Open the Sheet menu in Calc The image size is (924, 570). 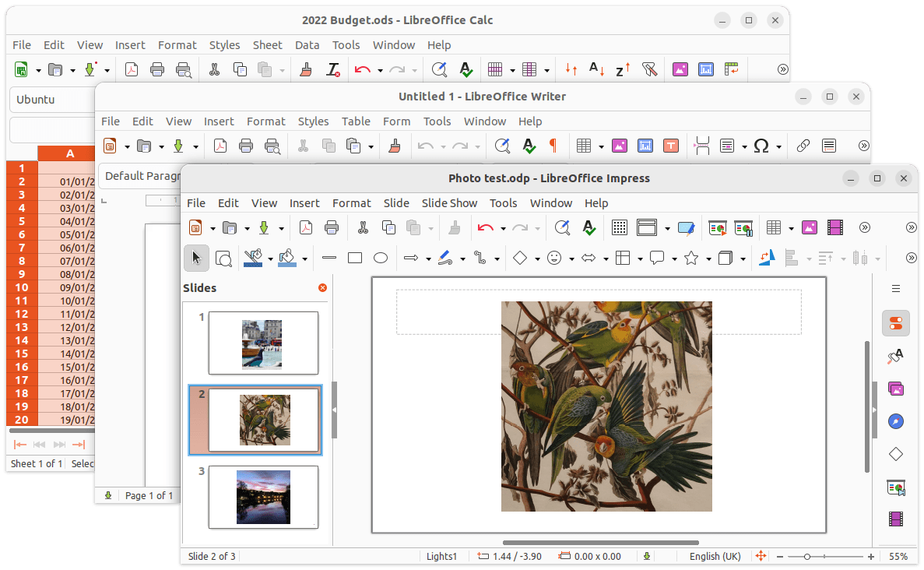[267, 45]
